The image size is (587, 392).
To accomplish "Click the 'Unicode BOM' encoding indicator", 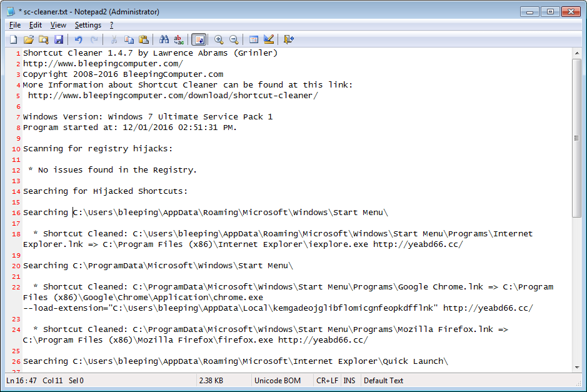I will [278, 381].
